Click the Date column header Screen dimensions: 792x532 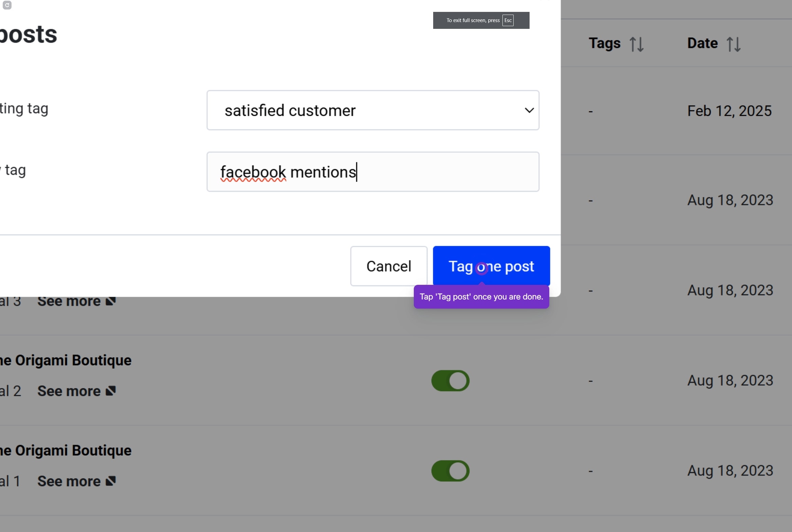(x=702, y=43)
